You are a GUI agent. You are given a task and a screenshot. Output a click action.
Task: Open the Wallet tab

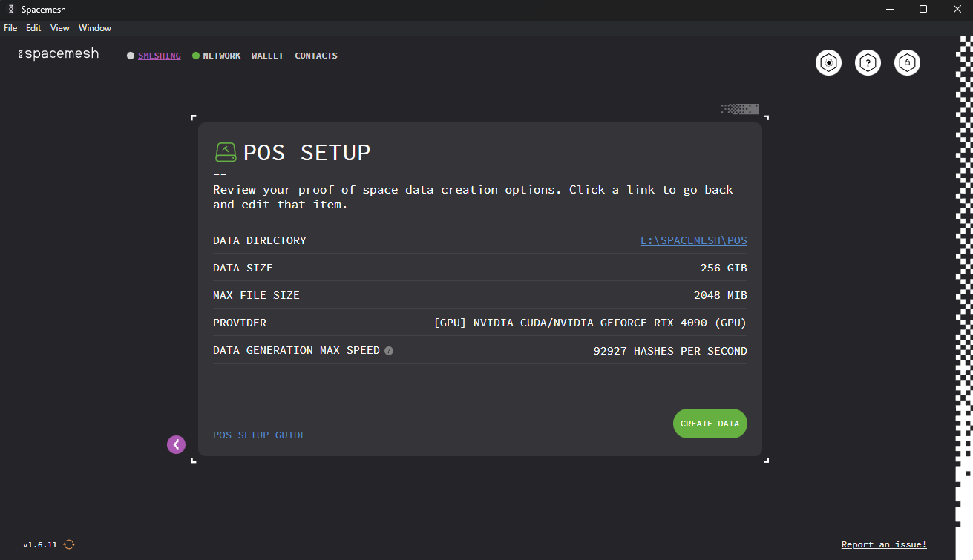click(x=267, y=56)
